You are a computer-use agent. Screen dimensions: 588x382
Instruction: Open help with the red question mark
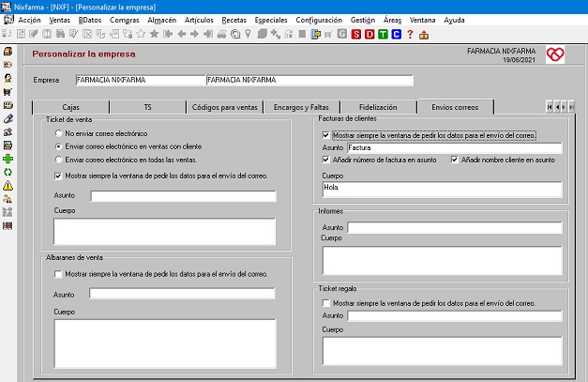pos(410,35)
